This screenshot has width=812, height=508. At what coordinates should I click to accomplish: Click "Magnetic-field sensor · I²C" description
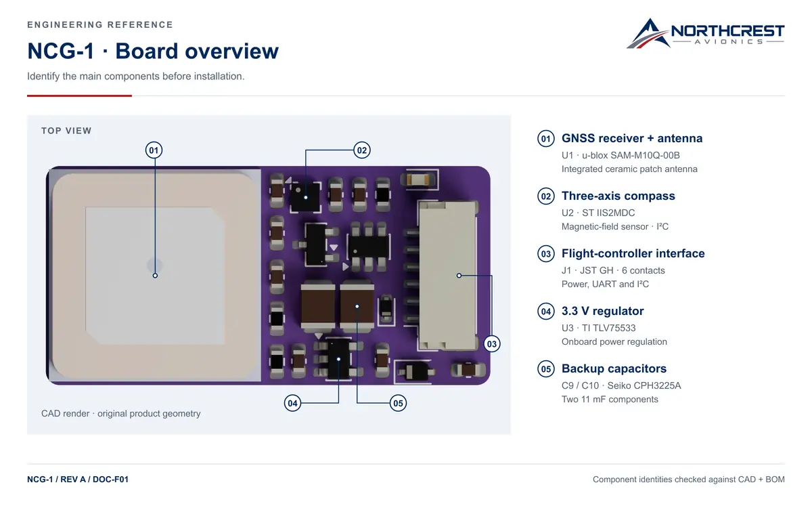(615, 226)
